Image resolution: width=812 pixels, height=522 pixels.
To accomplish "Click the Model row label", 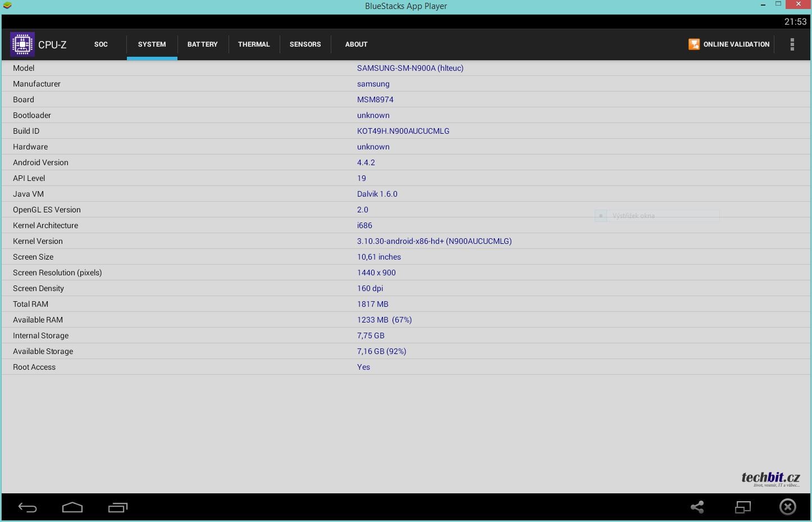I will click(x=24, y=68).
